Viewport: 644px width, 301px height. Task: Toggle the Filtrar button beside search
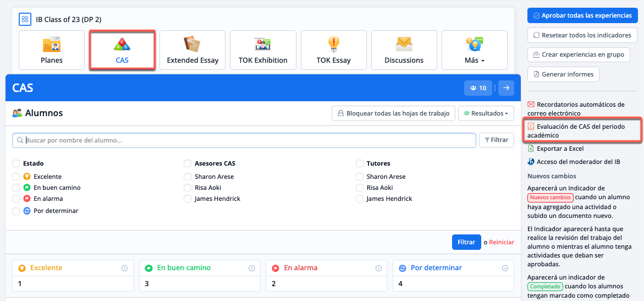click(496, 140)
